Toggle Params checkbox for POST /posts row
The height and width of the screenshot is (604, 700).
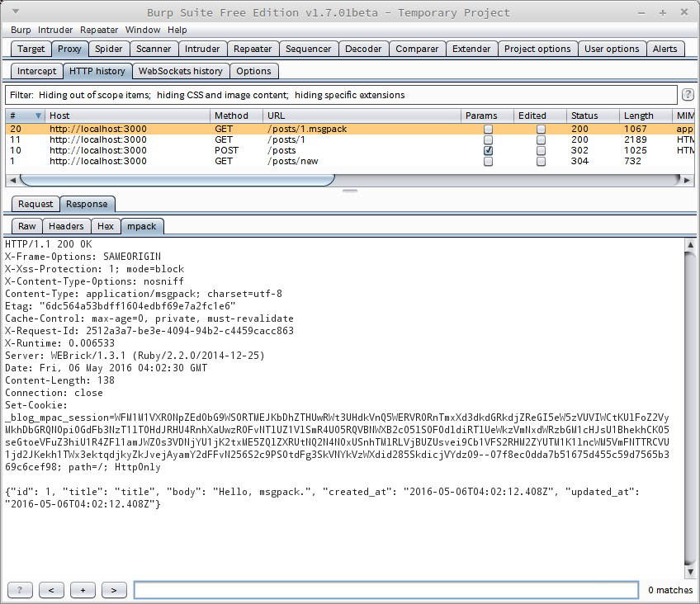pyautogui.click(x=489, y=151)
